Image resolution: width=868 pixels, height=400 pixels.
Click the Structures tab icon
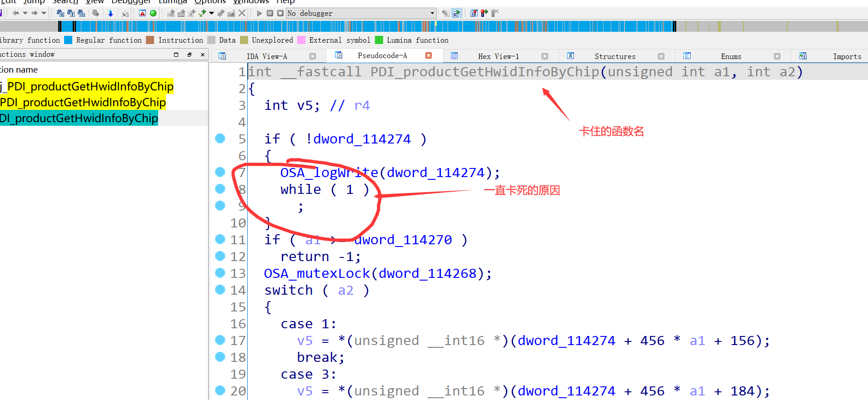(x=571, y=56)
